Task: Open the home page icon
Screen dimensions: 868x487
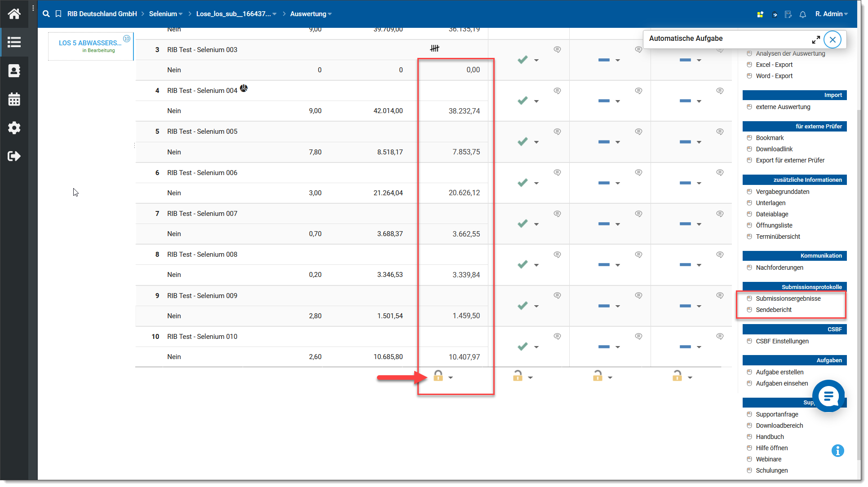Action: coord(14,14)
